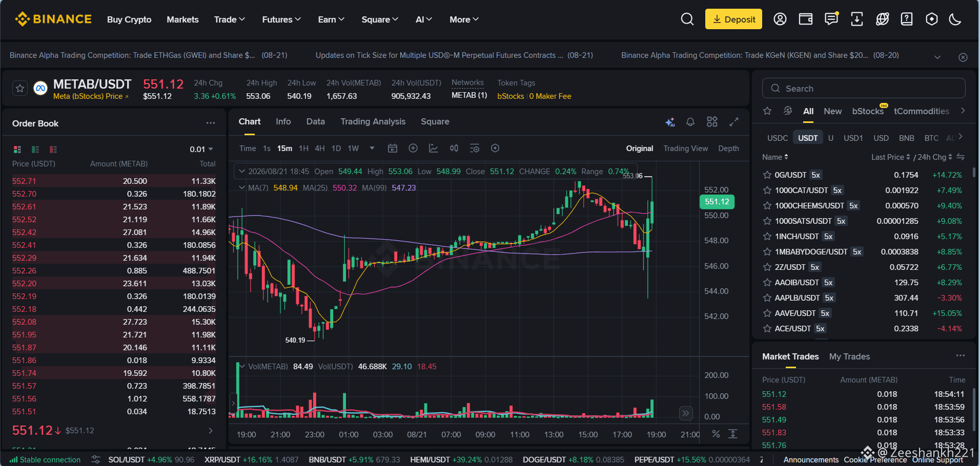Click the candlestick chart type icon
The image size is (980, 466).
coord(454,148)
